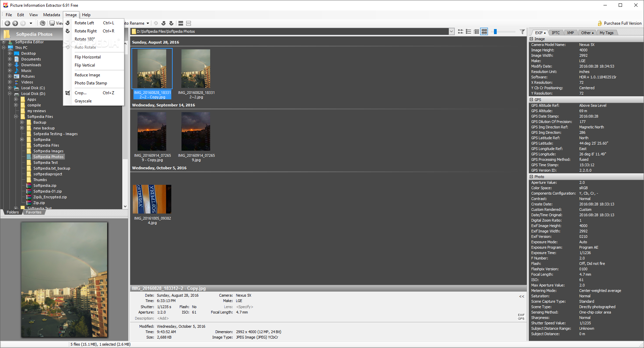
Task: Choose Reduce Image menu entry
Action: pos(94,75)
